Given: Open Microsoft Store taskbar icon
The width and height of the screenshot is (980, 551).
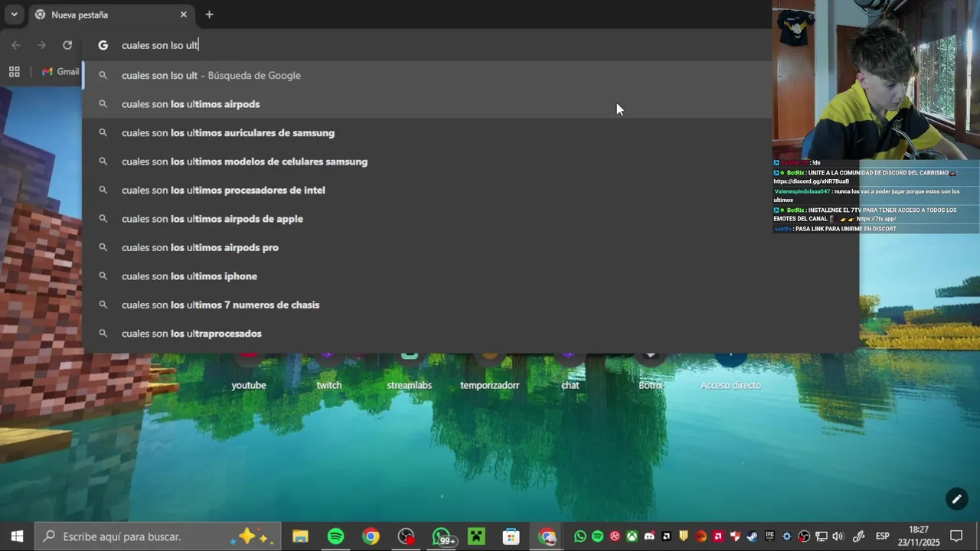Looking at the screenshot, I should pyautogui.click(x=511, y=536).
